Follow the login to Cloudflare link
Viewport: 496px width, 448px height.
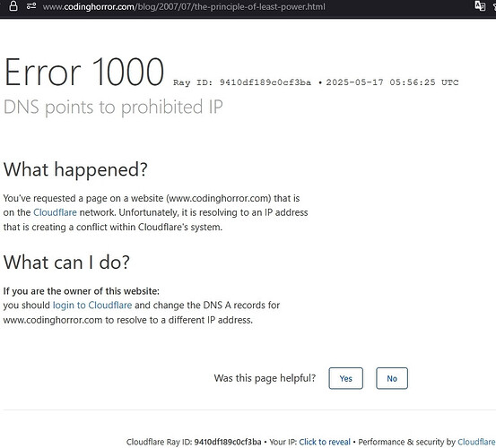pyautogui.click(x=92, y=306)
